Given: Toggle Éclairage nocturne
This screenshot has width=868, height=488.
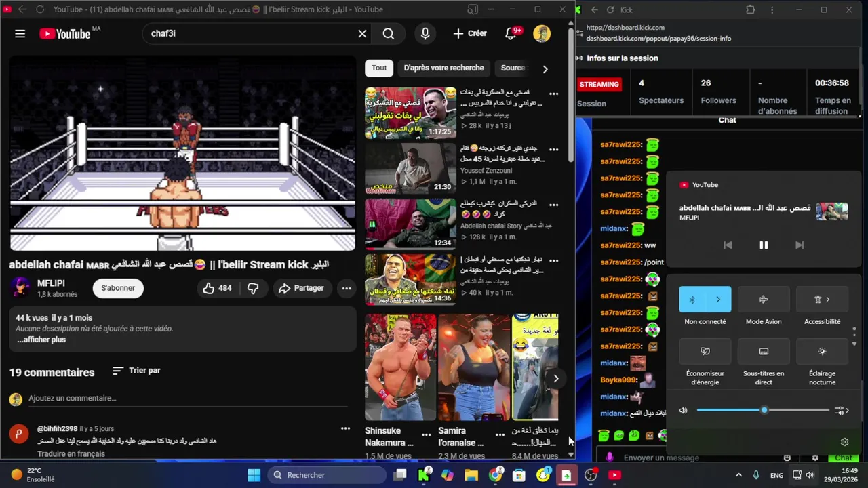Looking at the screenshot, I should [x=822, y=351].
